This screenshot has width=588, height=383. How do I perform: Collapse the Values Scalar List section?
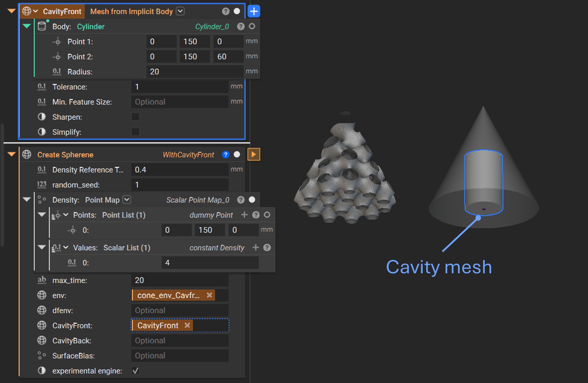(42, 247)
